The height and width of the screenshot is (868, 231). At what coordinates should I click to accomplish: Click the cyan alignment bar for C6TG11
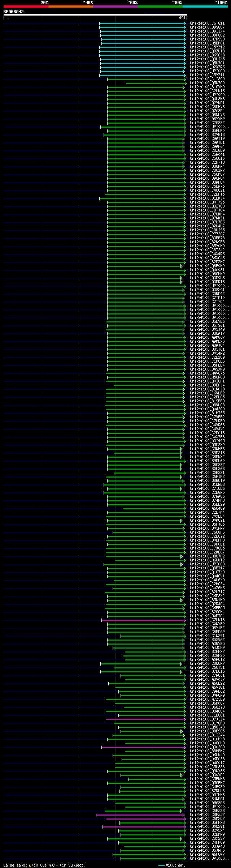(142, 23)
